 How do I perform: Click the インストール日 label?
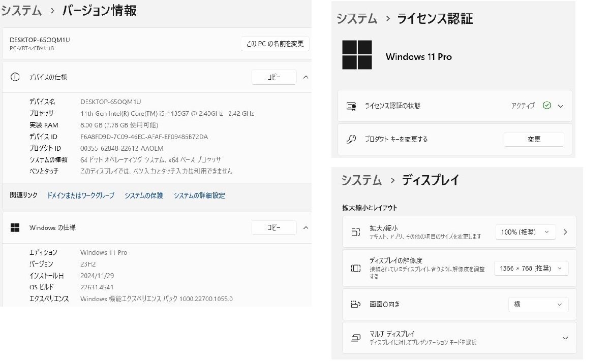47,276
